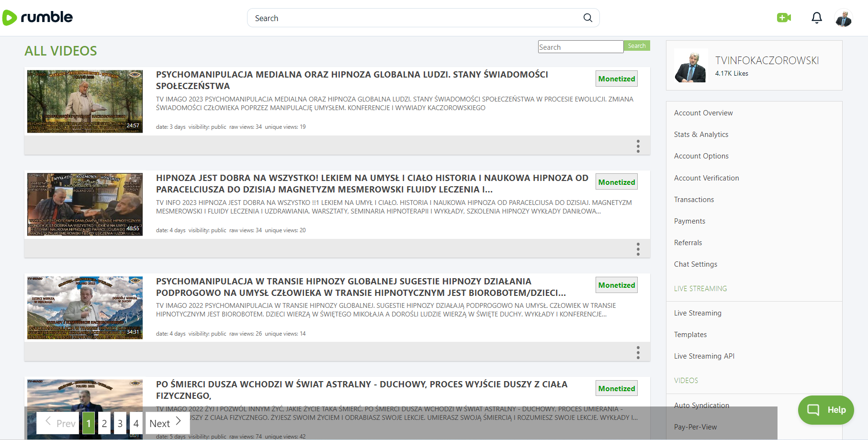Open Templates page
The height and width of the screenshot is (440, 868).
click(690, 335)
